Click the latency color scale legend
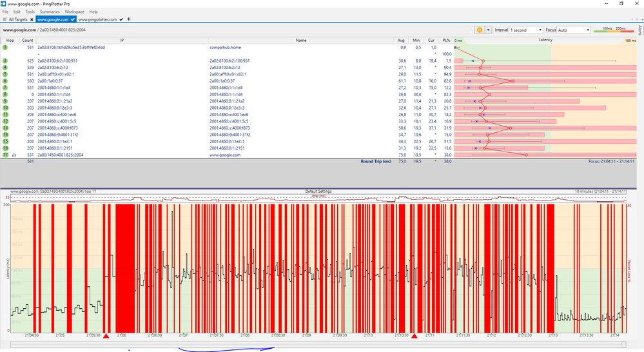Viewport: 644px width, 352px height. coord(613,30)
